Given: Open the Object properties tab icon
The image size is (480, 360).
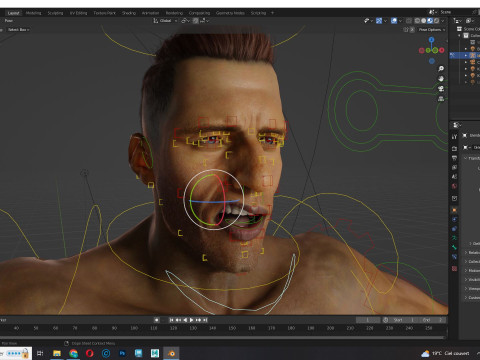Looking at the screenshot, I should [x=454, y=210].
